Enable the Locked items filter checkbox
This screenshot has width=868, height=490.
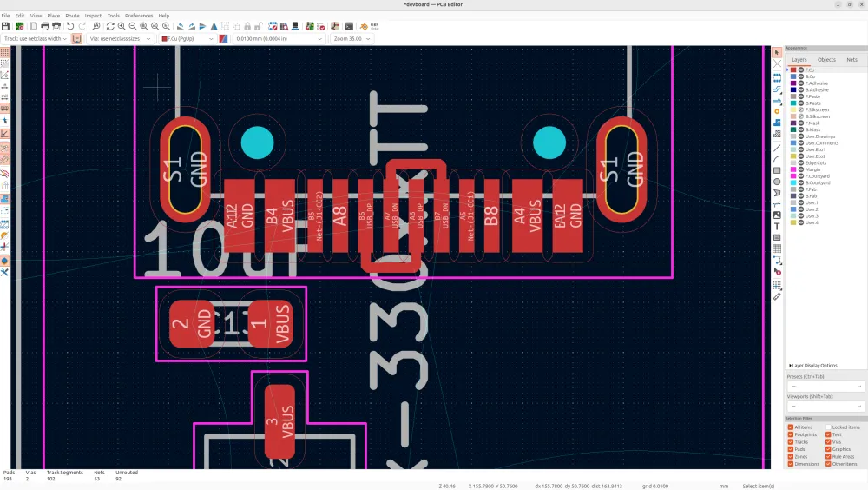point(829,427)
